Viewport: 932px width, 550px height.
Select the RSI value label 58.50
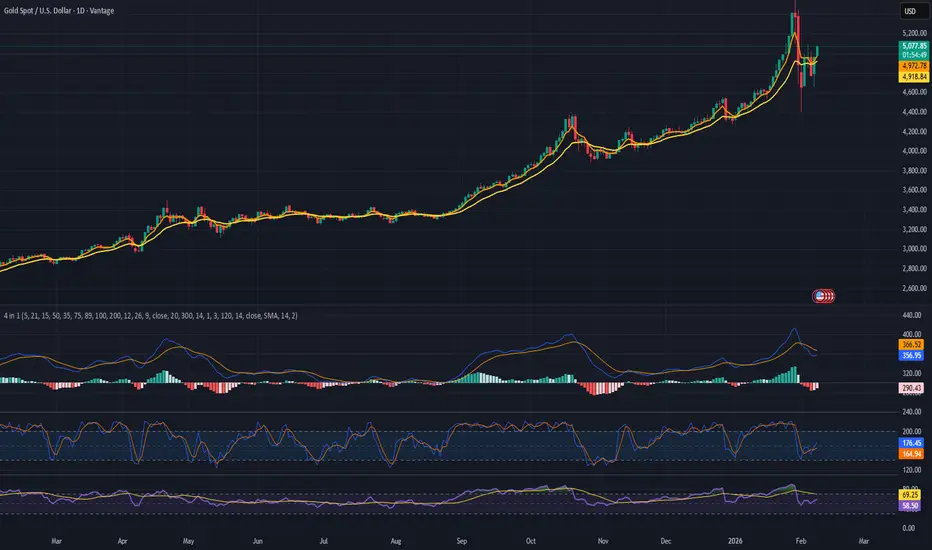[910, 506]
